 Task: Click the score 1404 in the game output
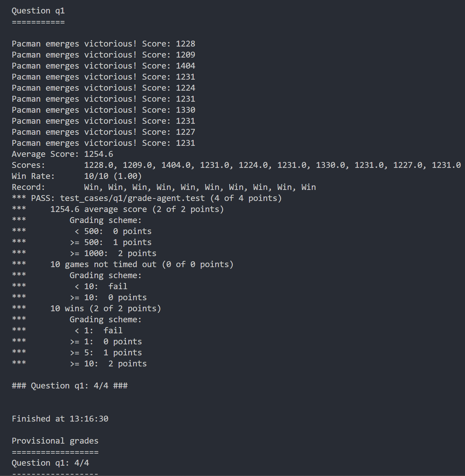pos(186,66)
